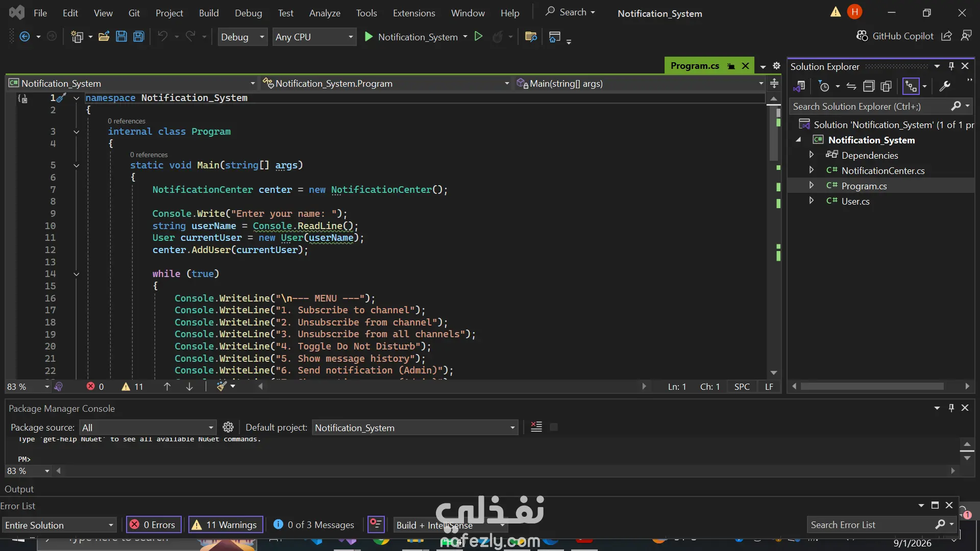Click Collapse All in Solution Explorer toolbar
This screenshot has width=980, height=551.
869,86
